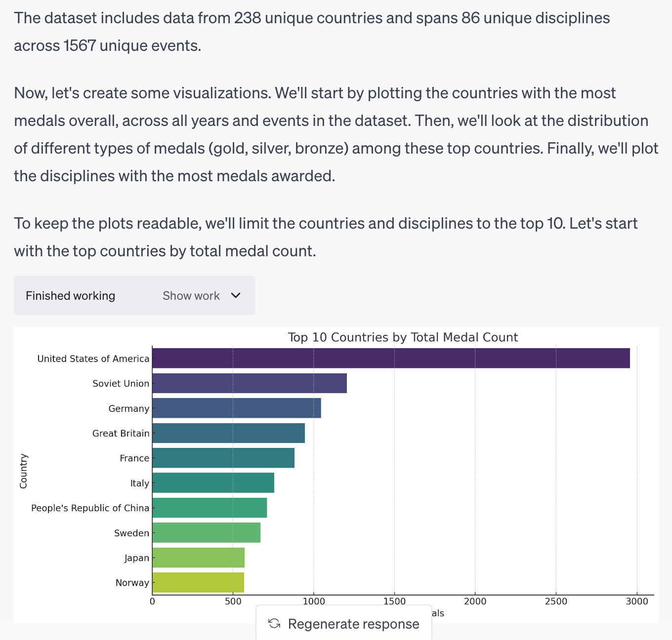Click the paragraph mentioning 238 unique countries

pyautogui.click(x=312, y=32)
